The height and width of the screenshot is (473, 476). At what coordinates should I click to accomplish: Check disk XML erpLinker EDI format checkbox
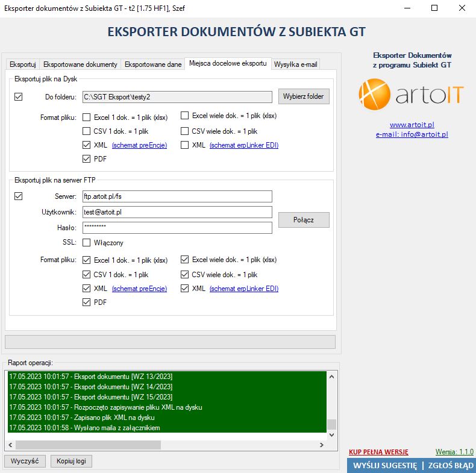coord(184,145)
